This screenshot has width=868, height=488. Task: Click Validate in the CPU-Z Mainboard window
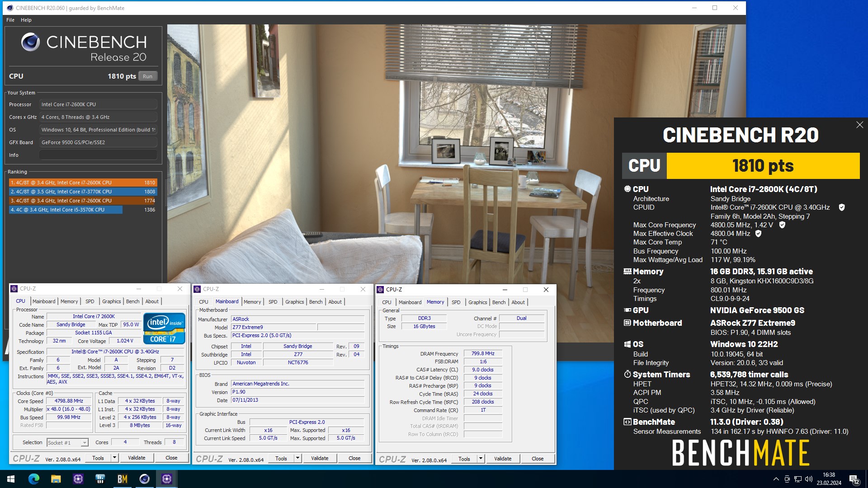pos(320,458)
